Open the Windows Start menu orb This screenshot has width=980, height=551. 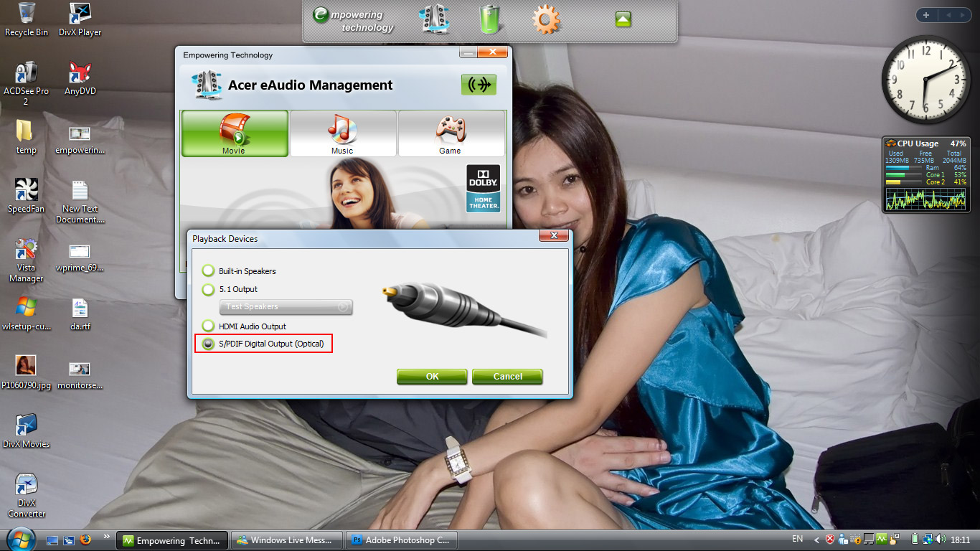(x=20, y=540)
